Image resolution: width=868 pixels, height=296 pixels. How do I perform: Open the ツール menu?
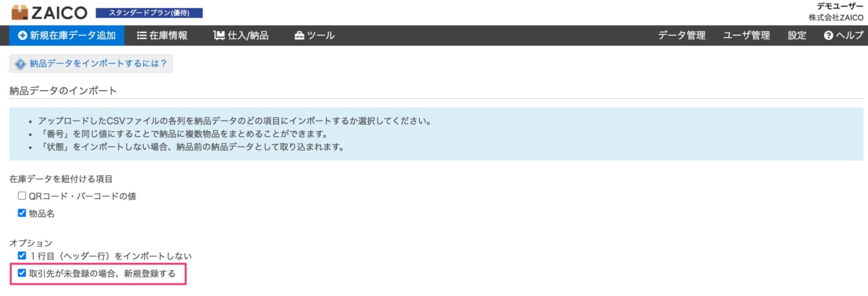[315, 35]
